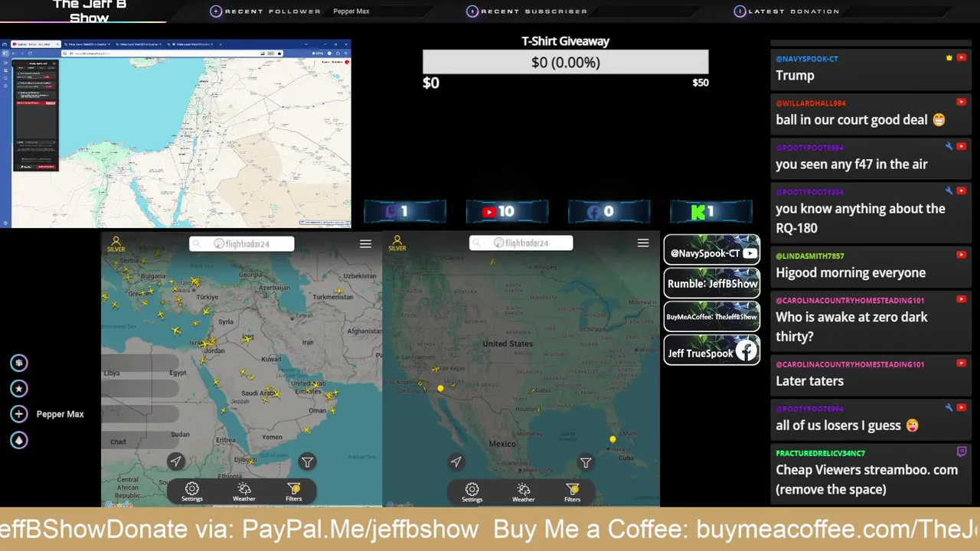Click the Kick viewer counter showing 1
Screen dimensions: 980x551
711,212
